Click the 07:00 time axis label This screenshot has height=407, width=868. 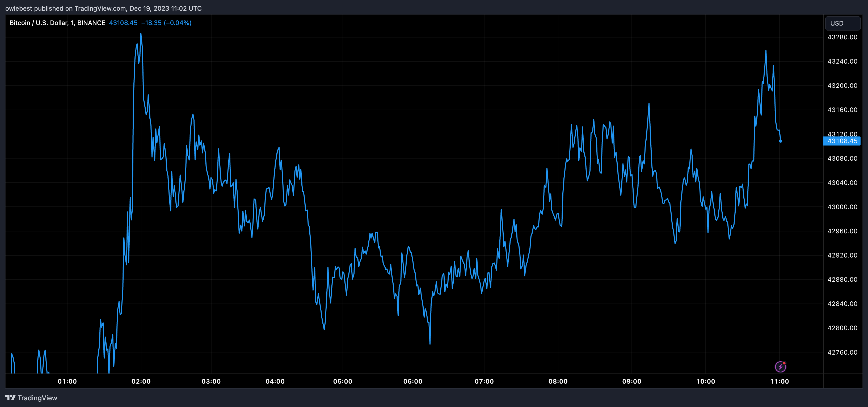(484, 381)
